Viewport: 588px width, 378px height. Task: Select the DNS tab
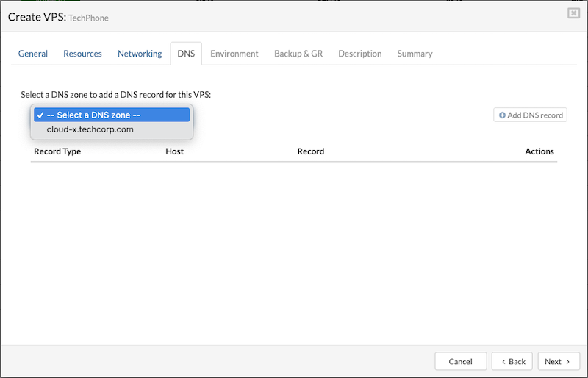pos(186,54)
